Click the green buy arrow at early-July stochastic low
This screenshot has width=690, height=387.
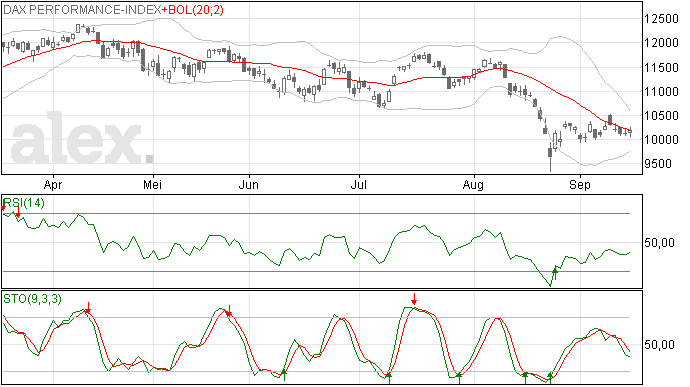coord(389,377)
